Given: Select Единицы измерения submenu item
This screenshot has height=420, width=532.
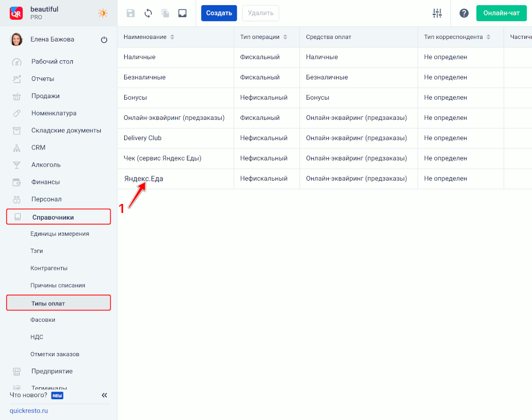Looking at the screenshot, I should 60,234.
